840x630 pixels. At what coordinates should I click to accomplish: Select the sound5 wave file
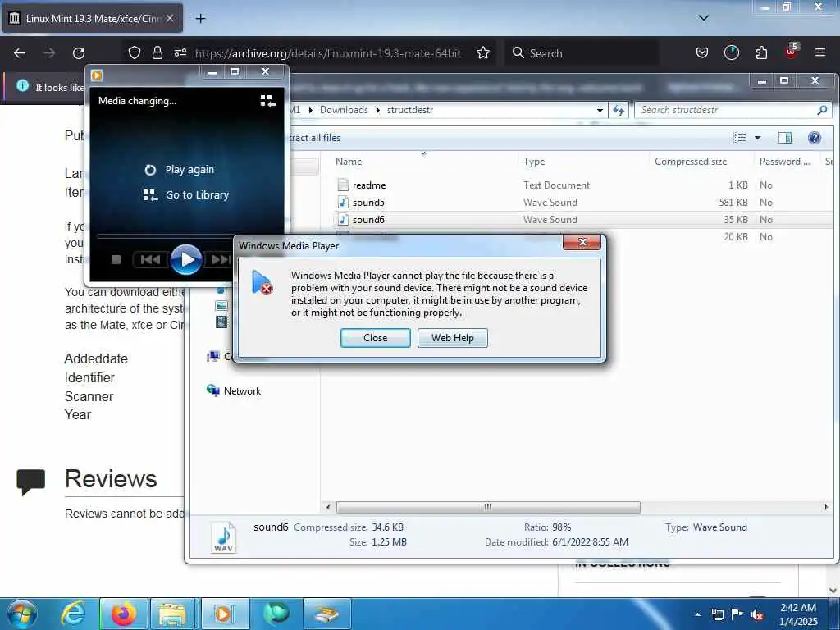click(x=368, y=203)
